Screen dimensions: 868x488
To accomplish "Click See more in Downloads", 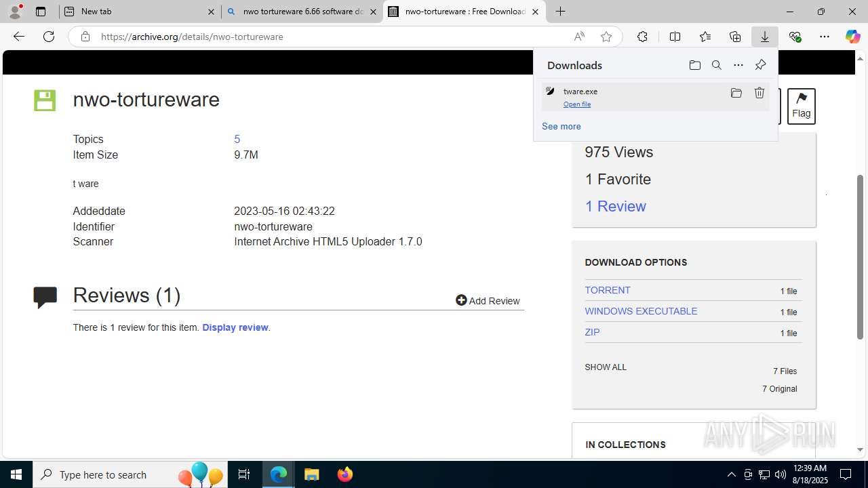I will pyautogui.click(x=561, y=126).
